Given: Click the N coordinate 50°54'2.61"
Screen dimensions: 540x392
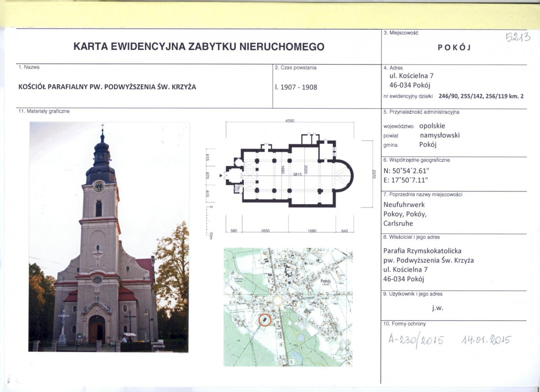Looking at the screenshot, I should tap(405, 171).
